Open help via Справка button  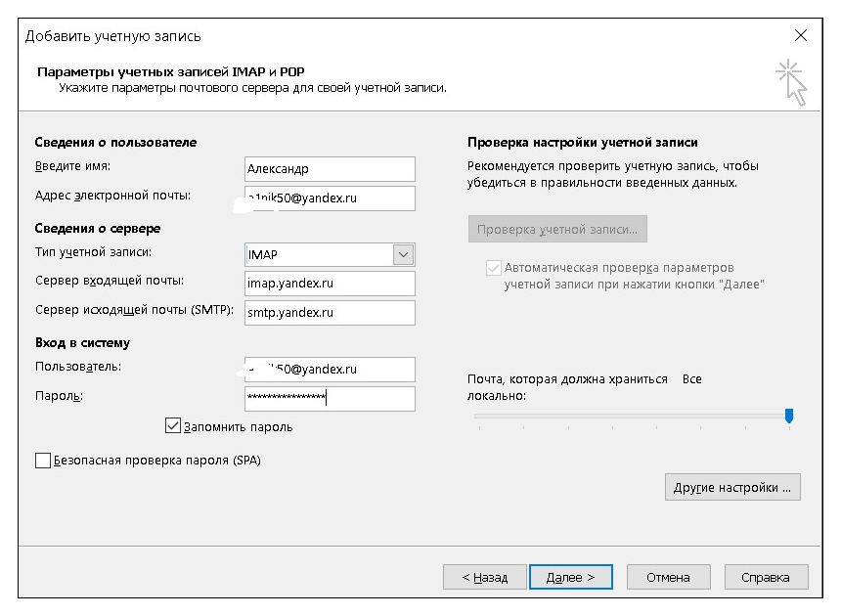(766, 578)
